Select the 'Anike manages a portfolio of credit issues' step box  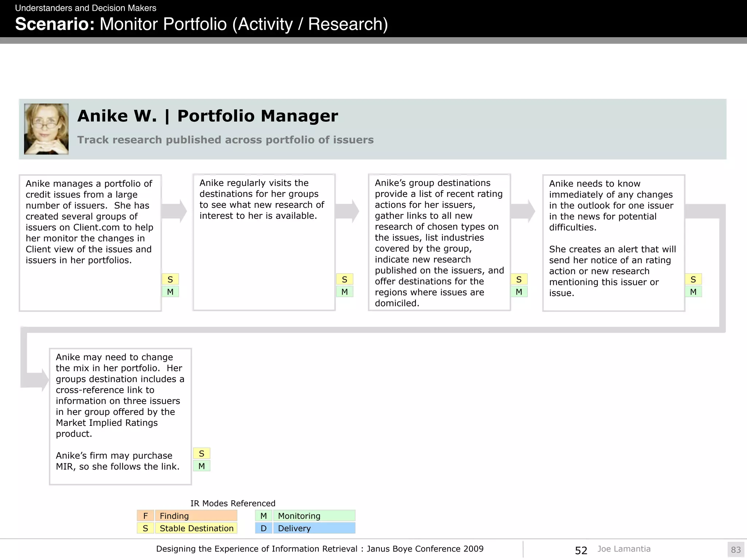90,243
